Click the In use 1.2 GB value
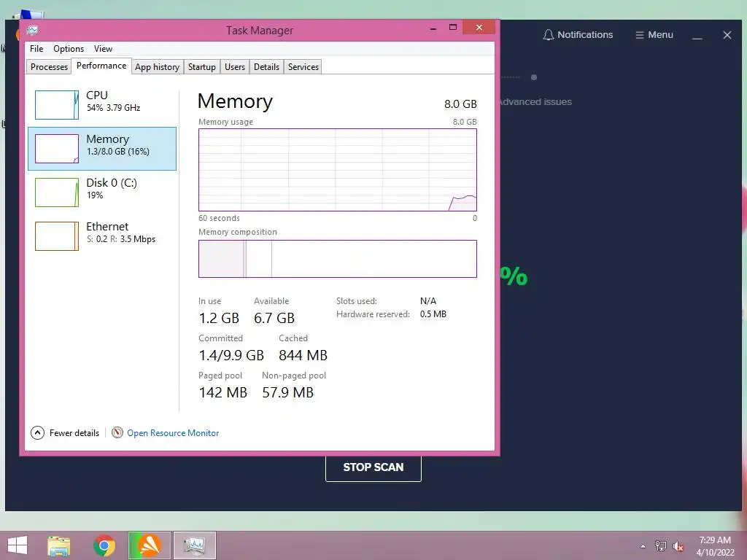 click(x=219, y=318)
